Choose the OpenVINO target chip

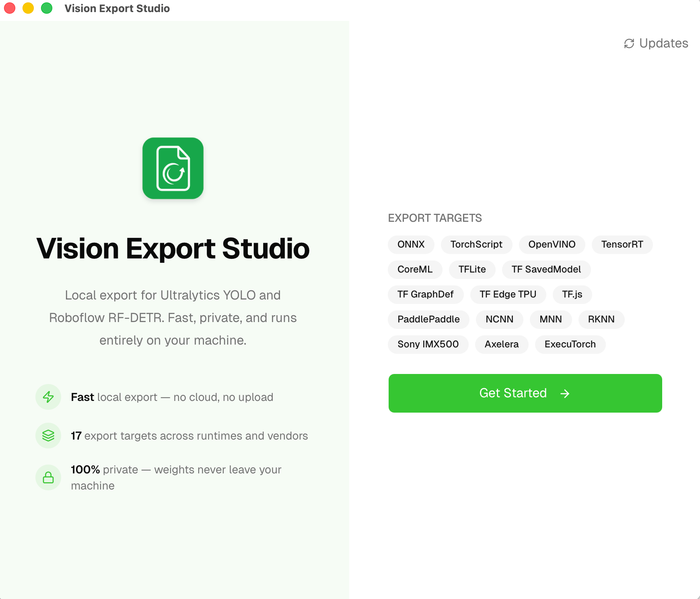point(552,244)
